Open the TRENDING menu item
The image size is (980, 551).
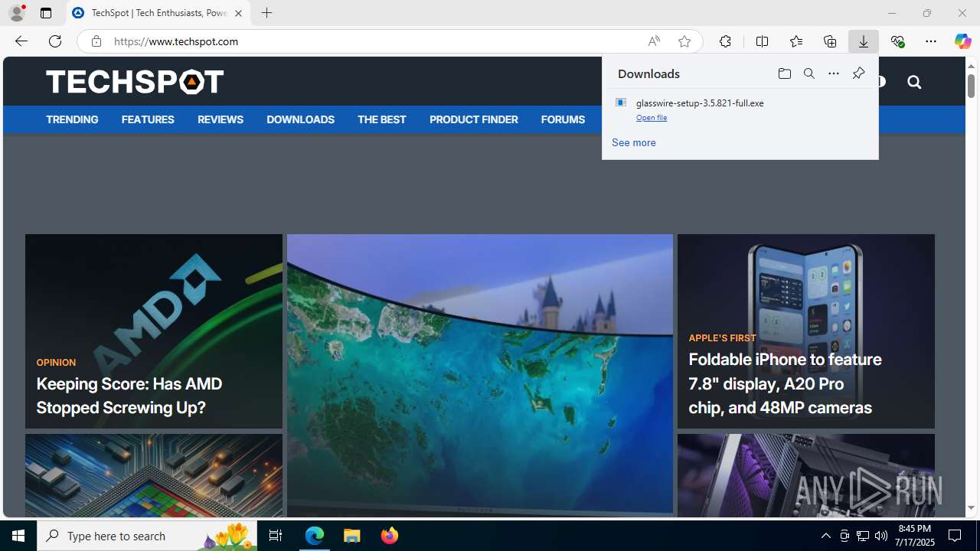[72, 119]
